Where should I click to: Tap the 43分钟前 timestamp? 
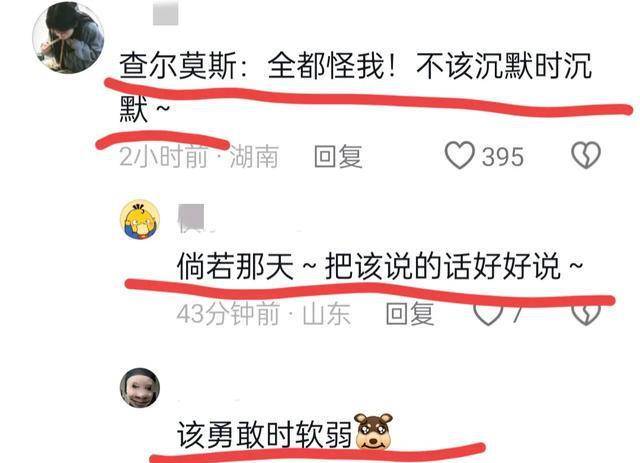pyautogui.click(x=228, y=314)
